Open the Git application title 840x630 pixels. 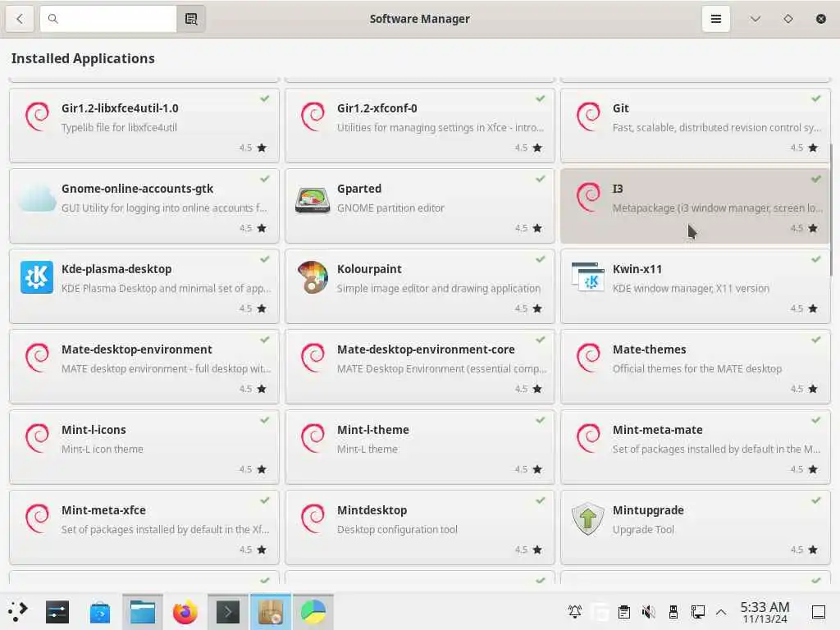(x=620, y=108)
